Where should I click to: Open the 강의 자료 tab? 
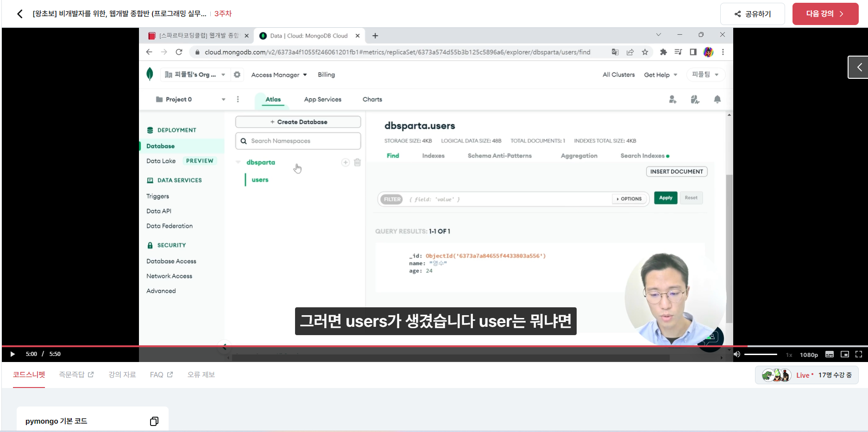pyautogui.click(x=122, y=375)
